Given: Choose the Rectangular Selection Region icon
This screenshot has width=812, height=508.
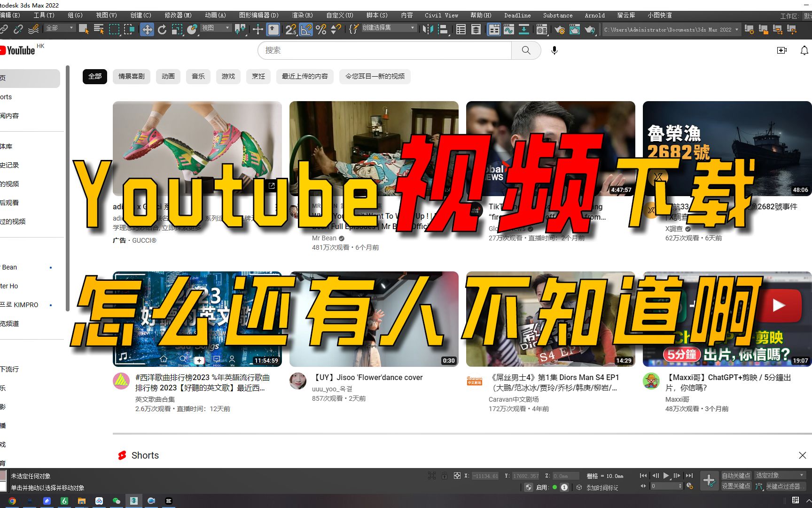Looking at the screenshot, I should (x=114, y=29).
